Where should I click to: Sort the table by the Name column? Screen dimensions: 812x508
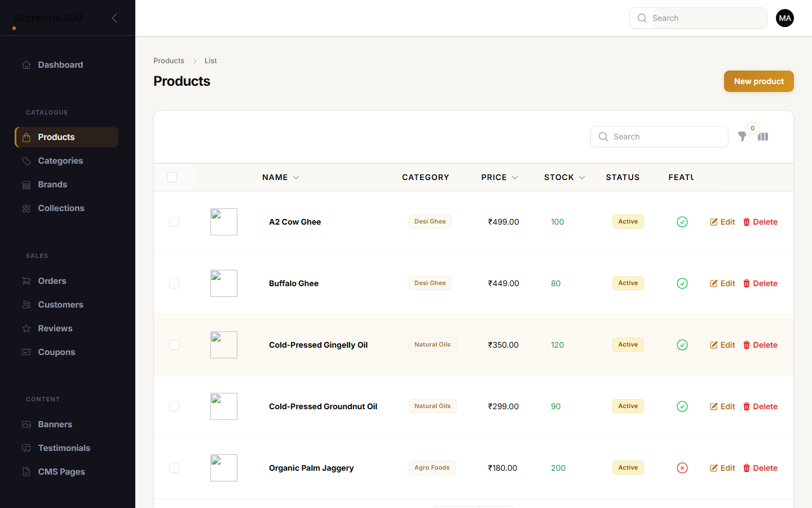[280, 177]
